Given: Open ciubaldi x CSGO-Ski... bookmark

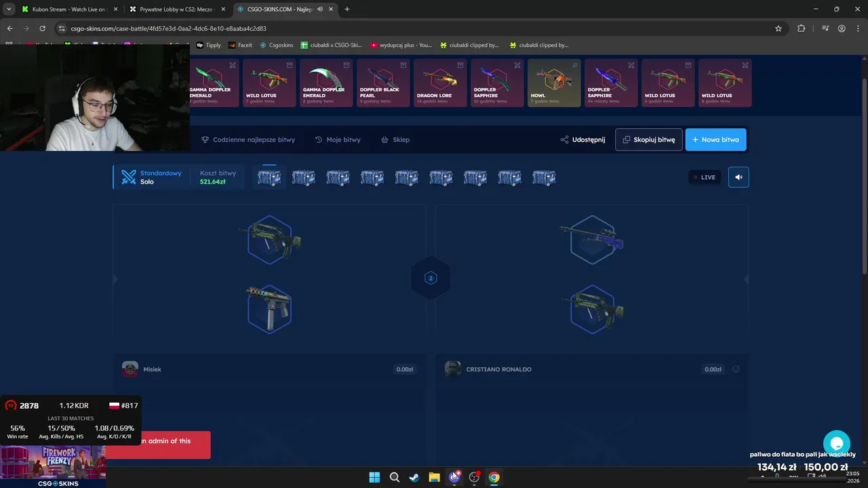Looking at the screenshot, I should click(332, 45).
